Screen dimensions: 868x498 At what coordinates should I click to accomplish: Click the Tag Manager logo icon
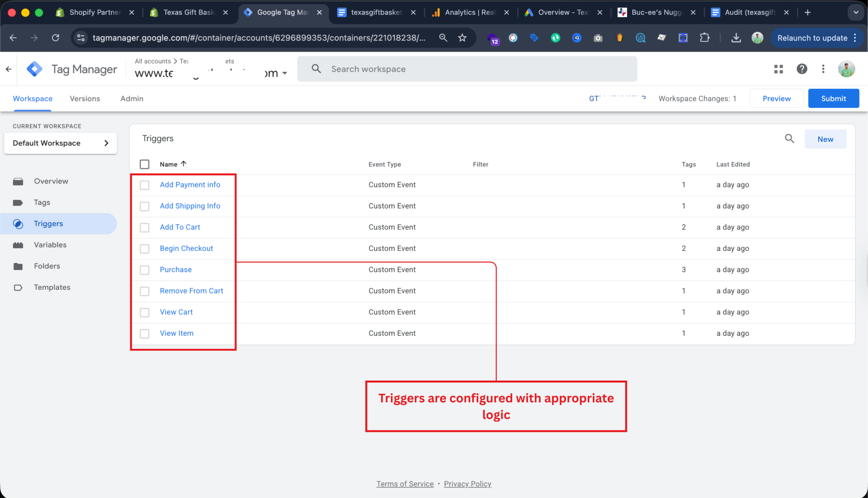35,69
